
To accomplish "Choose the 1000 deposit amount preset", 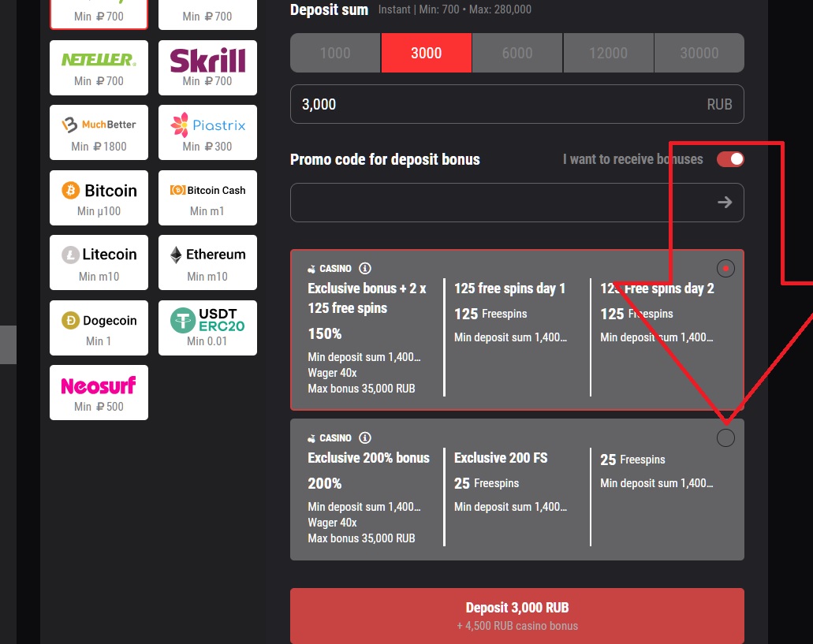I will click(x=335, y=54).
